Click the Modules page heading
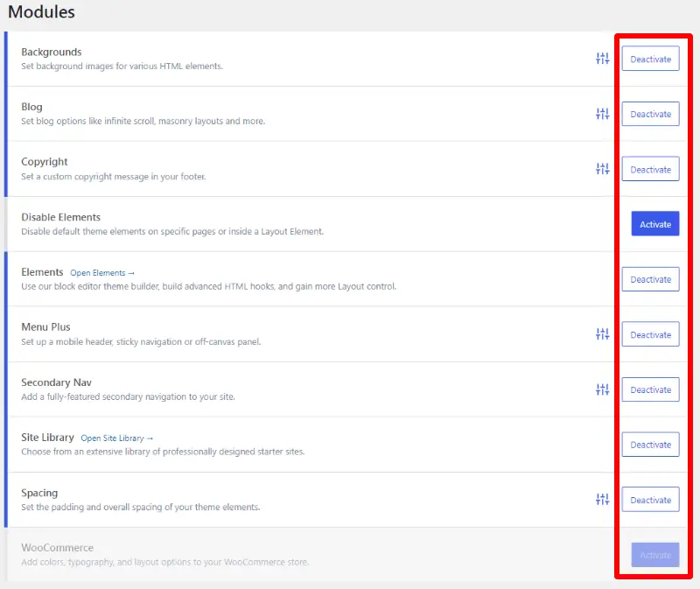Image resolution: width=700 pixels, height=589 pixels. click(41, 12)
